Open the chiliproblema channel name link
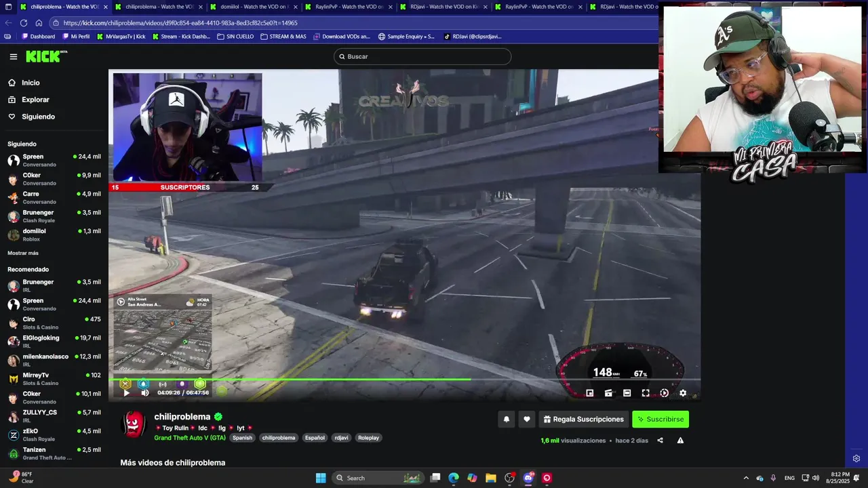Screen dimensions: 868x488 pyautogui.click(x=182, y=417)
